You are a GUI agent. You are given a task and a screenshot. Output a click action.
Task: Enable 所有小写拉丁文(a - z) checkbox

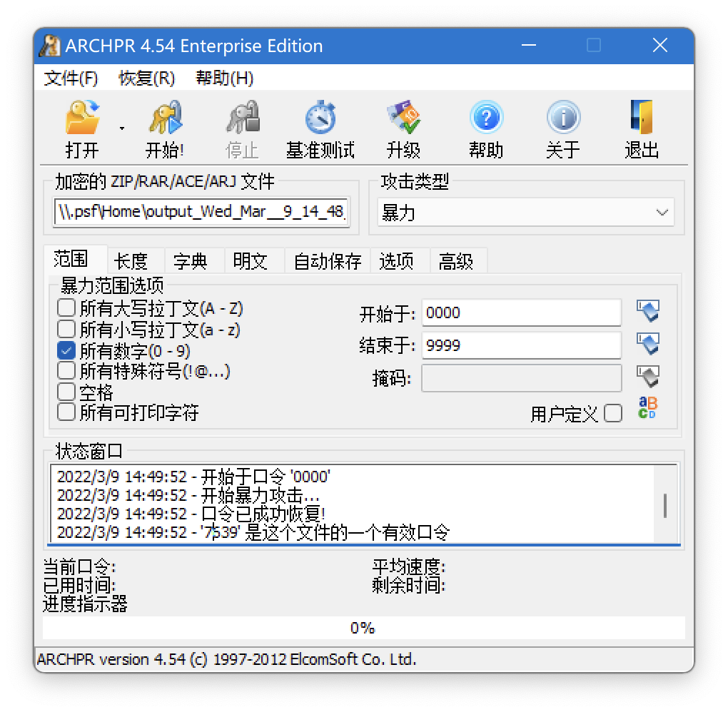66,329
